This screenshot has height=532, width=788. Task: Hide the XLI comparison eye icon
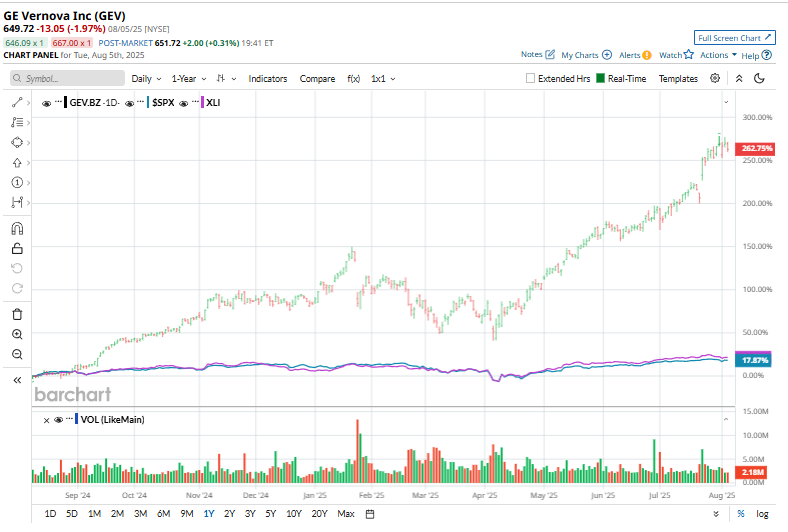point(183,103)
